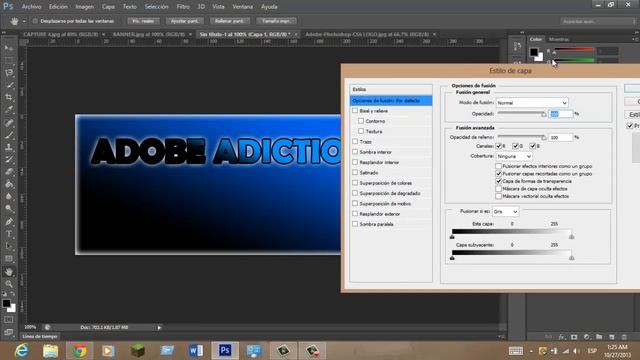Enable the Trazo style checkbox

coord(355,141)
